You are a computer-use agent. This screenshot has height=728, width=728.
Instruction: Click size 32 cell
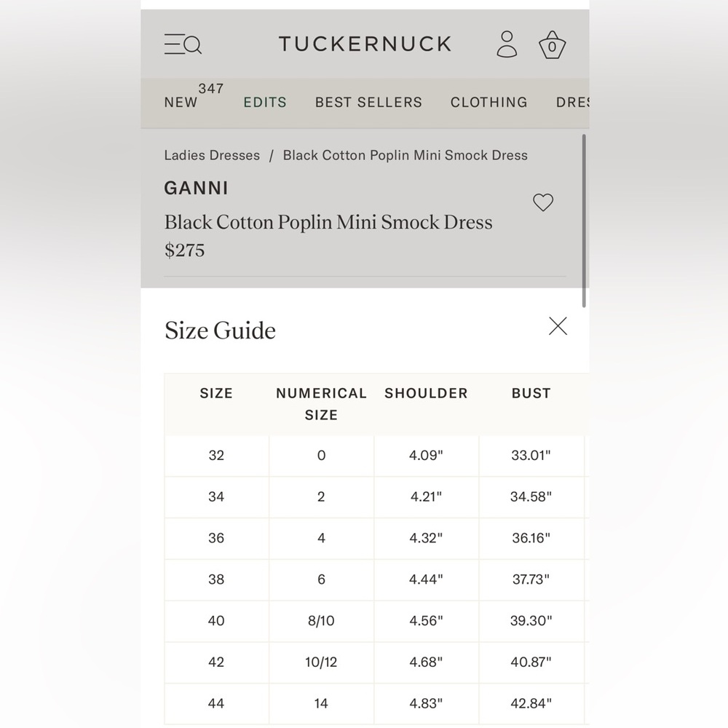pyautogui.click(x=216, y=456)
